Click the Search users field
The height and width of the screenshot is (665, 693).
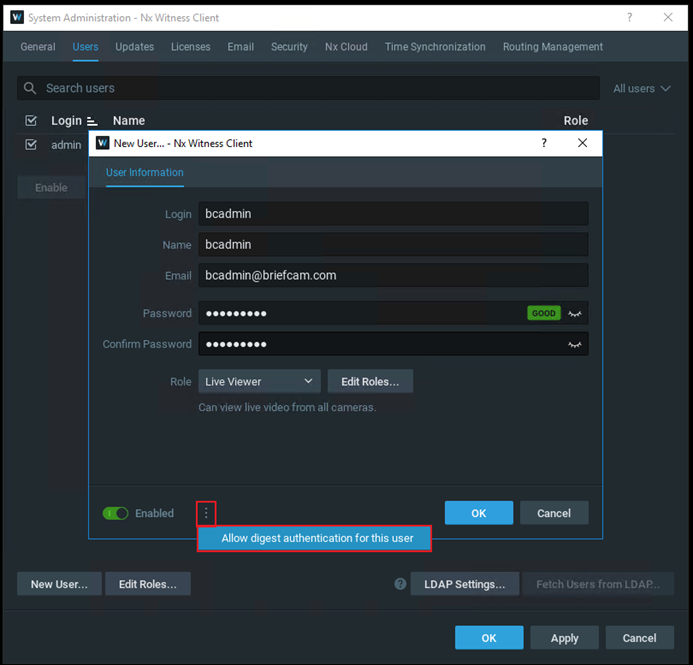308,88
